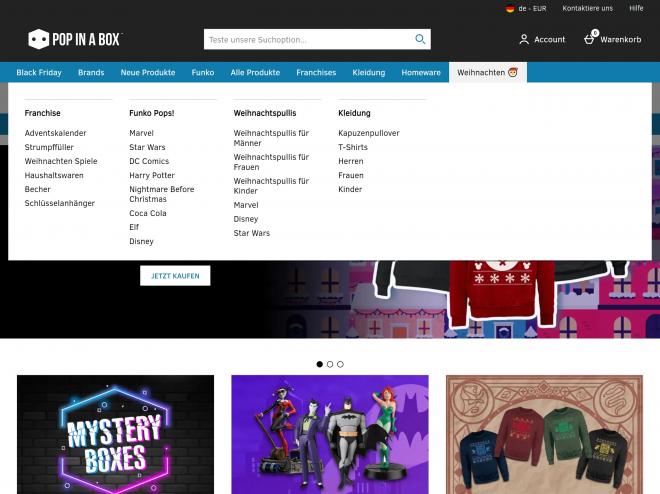The image size is (660, 494).
Task: Click the Kontaktiere uns link
Action: [x=588, y=8]
